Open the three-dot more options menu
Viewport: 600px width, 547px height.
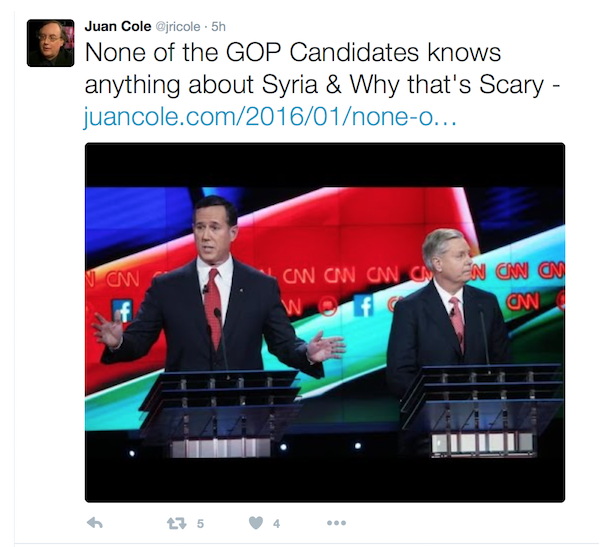pos(336,523)
